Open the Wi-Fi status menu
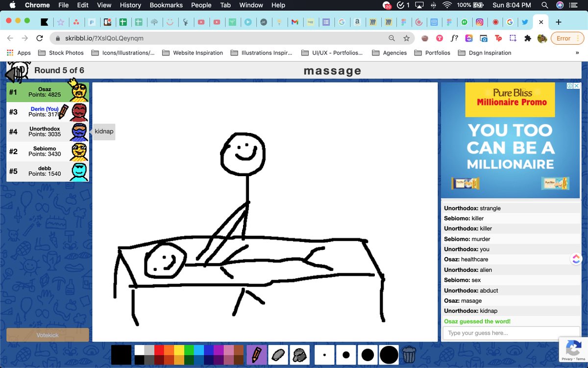588x368 pixels. pos(446,5)
